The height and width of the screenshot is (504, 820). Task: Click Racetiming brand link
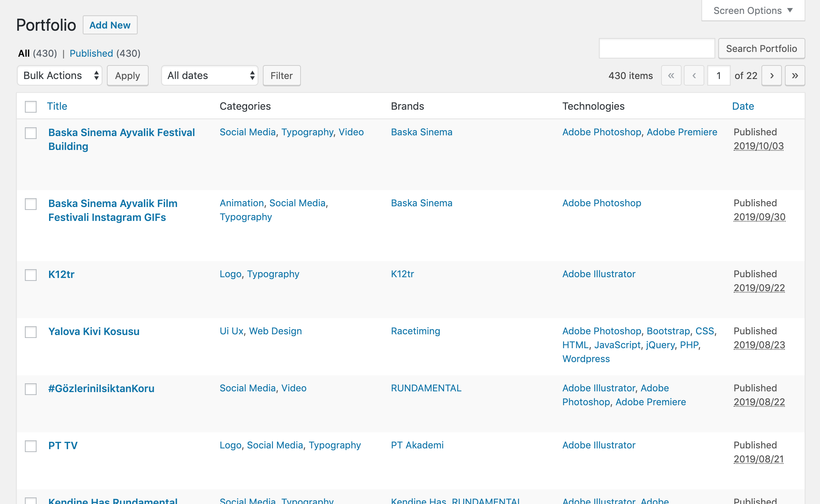415,331
